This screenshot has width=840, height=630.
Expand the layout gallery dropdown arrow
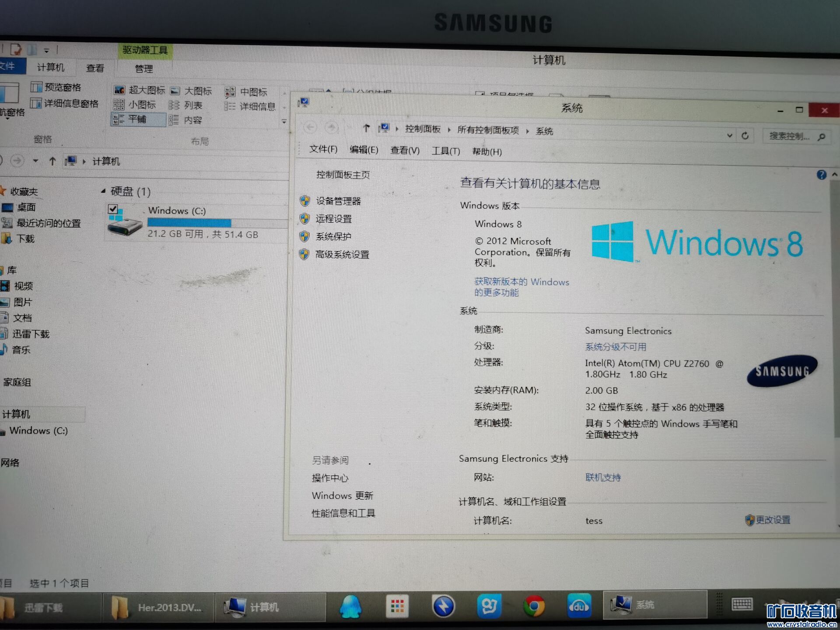point(284,122)
